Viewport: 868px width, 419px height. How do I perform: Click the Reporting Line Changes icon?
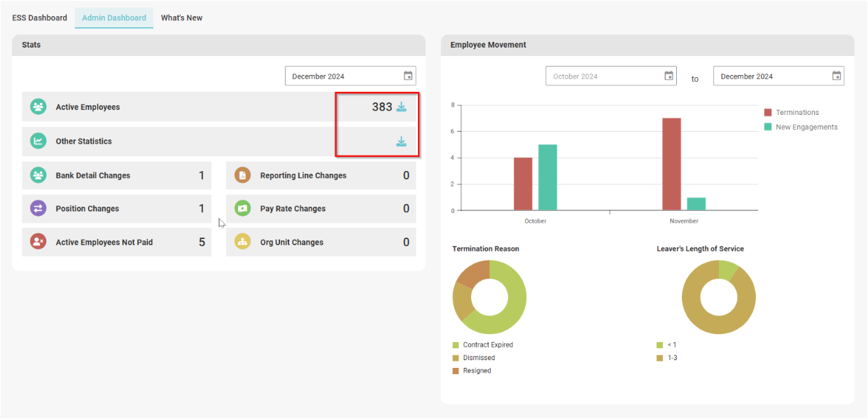[242, 176]
